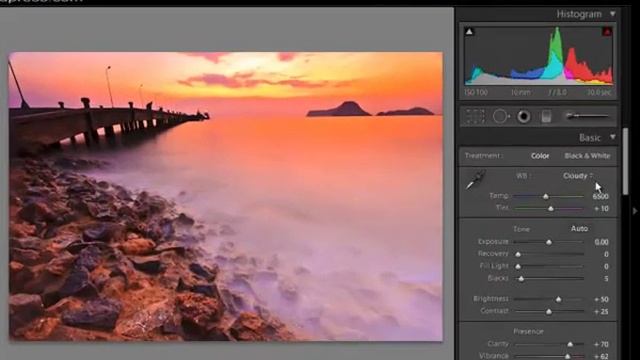Screen dimensions: 640x360
Task: Click the Brightness slider label
Action: (x=491, y=299)
